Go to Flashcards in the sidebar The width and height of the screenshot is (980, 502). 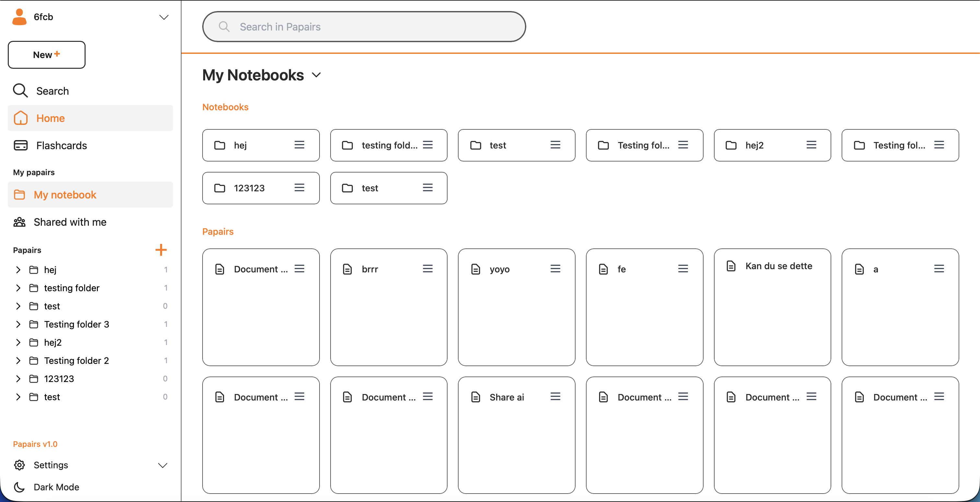pos(61,145)
